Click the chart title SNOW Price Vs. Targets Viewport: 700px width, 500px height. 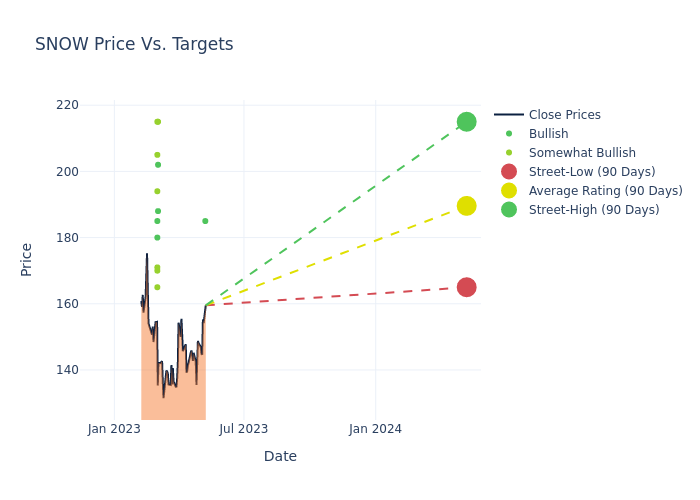tap(134, 44)
